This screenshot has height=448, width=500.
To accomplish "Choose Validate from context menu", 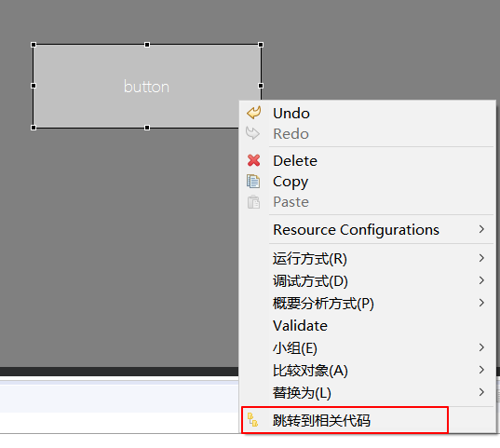I will coord(367,325).
